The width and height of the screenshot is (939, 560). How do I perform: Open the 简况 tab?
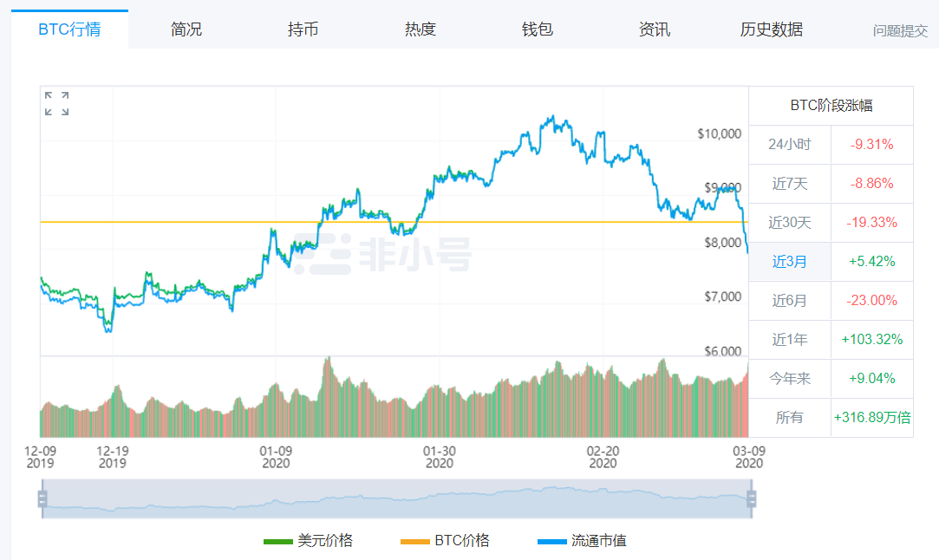(186, 29)
